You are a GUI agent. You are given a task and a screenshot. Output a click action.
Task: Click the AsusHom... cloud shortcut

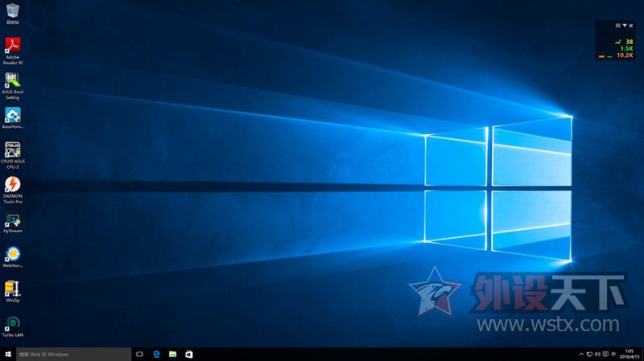coord(13,117)
